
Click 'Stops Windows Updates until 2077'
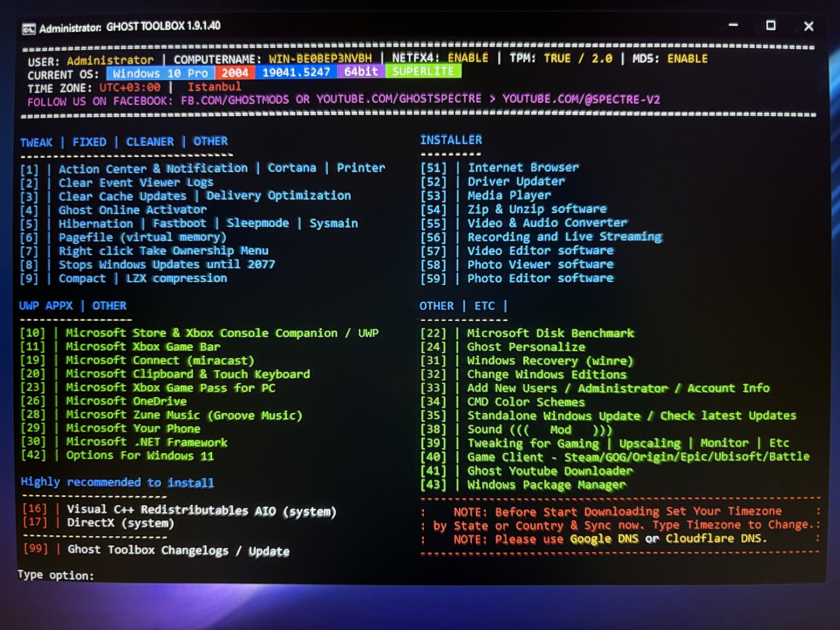tap(167, 265)
